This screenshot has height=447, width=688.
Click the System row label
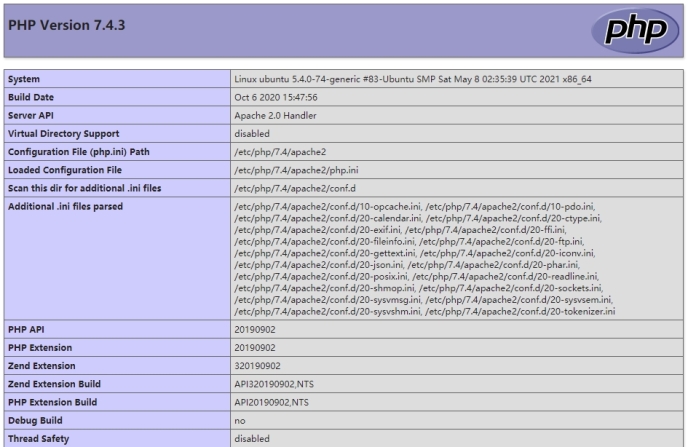tap(24, 79)
